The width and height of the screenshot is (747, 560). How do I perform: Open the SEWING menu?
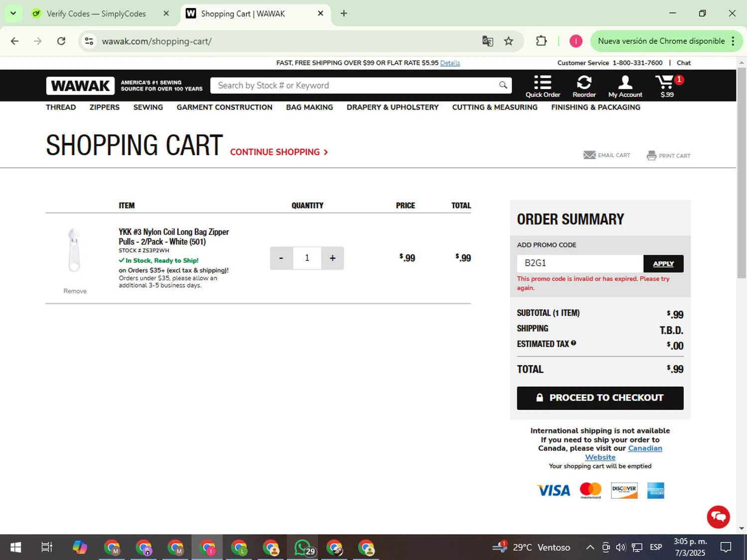point(148,107)
